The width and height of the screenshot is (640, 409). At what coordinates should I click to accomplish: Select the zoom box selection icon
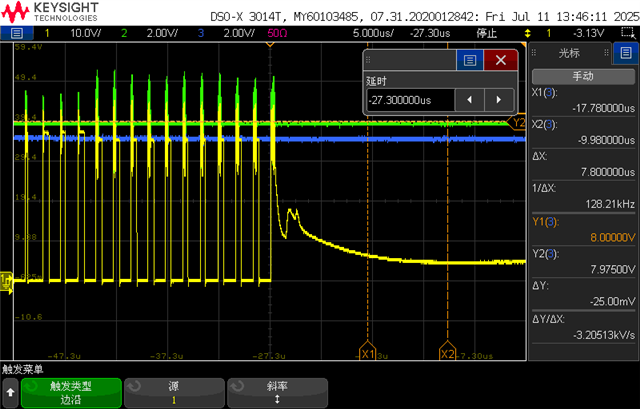(627, 33)
